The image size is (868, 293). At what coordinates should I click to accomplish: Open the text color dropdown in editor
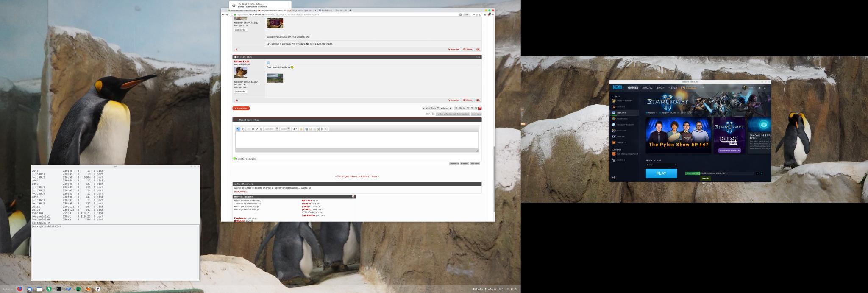coord(295,129)
